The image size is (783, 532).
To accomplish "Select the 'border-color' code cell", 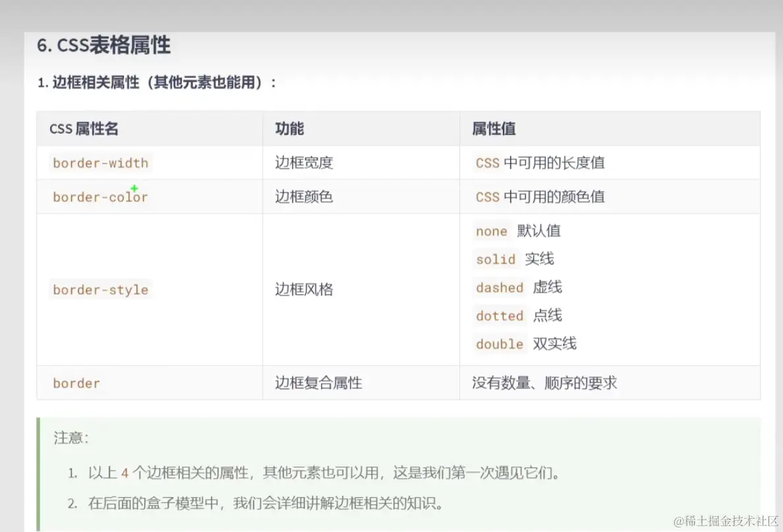I will pyautogui.click(x=100, y=197).
